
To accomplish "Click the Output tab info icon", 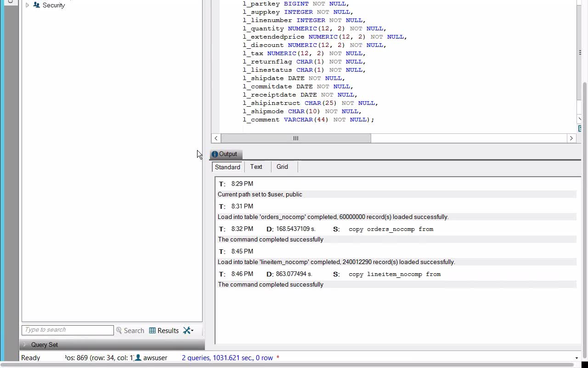I will pyautogui.click(x=215, y=154).
